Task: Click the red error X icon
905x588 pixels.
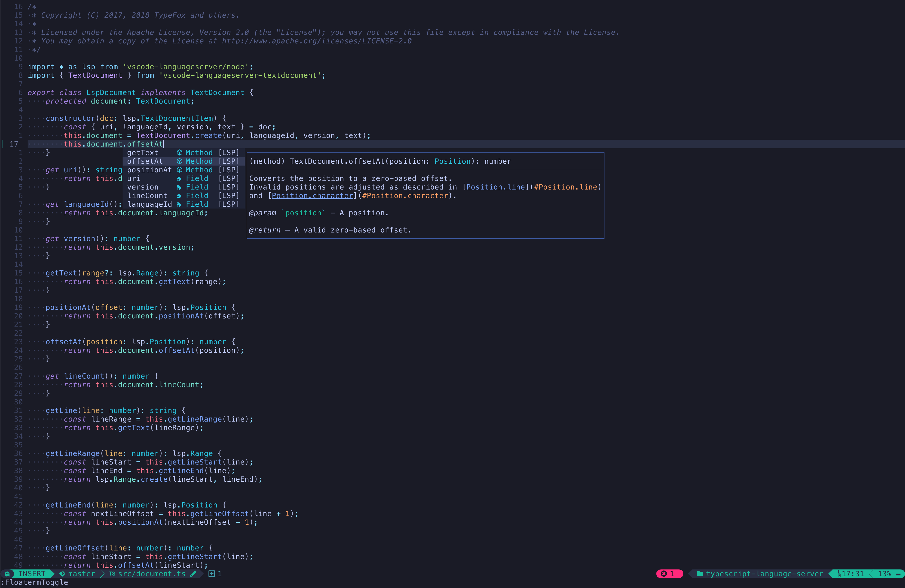Action: click(x=663, y=574)
